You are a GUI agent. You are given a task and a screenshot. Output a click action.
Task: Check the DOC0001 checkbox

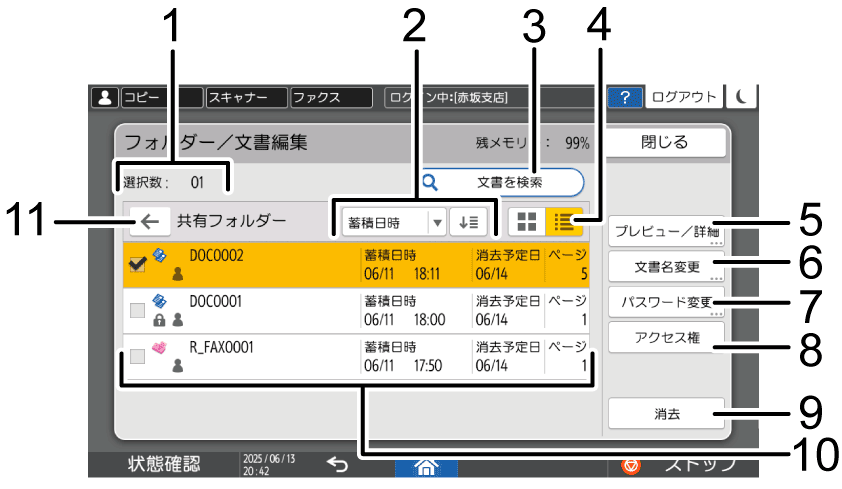click(137, 310)
